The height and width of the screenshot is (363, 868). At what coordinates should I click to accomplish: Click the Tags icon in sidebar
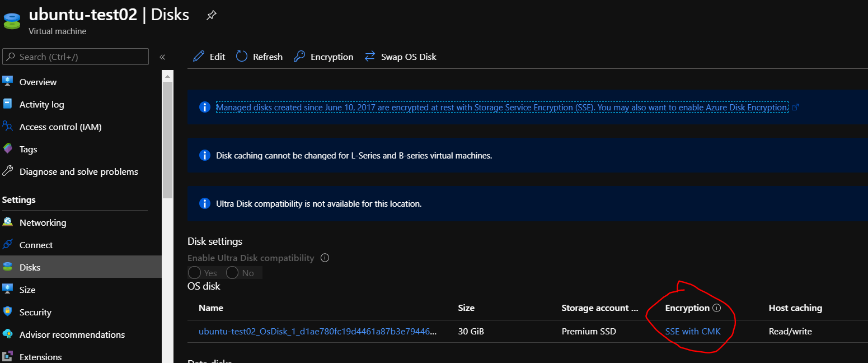pos(7,148)
